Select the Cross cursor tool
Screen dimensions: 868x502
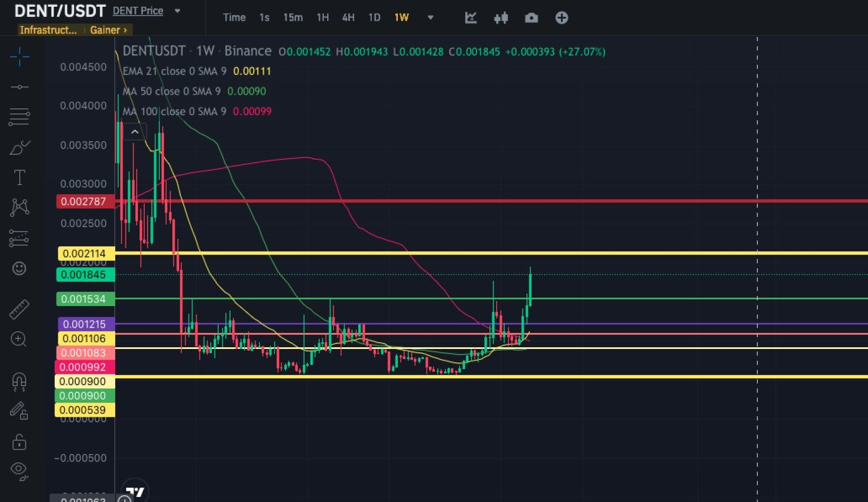19,56
